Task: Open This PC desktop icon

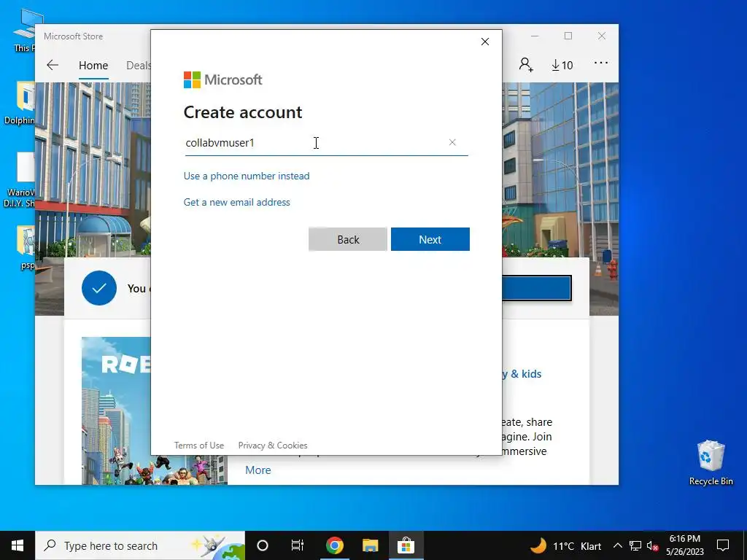Action: 25,29
